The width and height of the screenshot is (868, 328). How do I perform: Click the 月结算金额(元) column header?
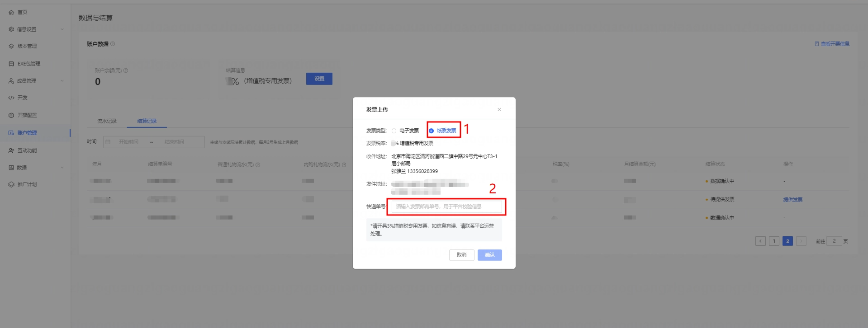[x=640, y=164]
